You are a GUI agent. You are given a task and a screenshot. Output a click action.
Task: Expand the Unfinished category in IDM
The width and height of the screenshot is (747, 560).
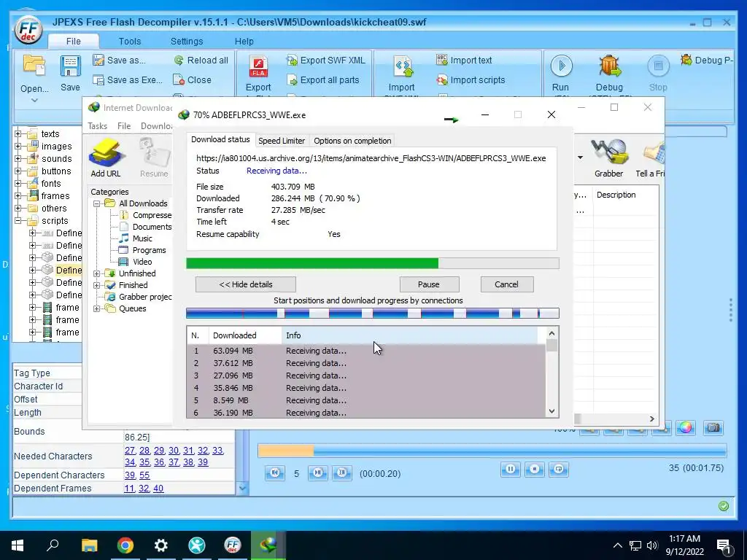(97, 273)
